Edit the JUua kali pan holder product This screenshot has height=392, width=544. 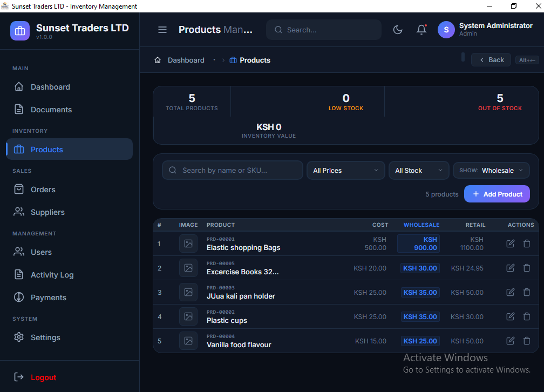pyautogui.click(x=511, y=292)
